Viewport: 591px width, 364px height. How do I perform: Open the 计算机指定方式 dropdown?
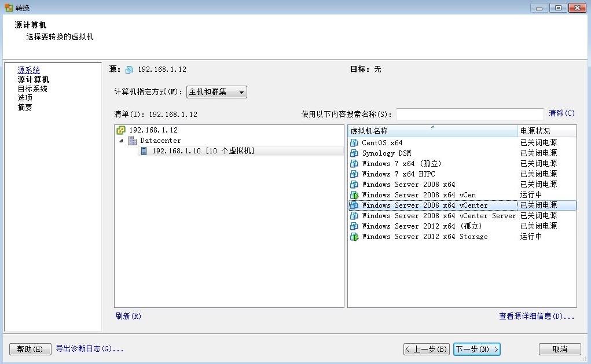click(x=216, y=92)
